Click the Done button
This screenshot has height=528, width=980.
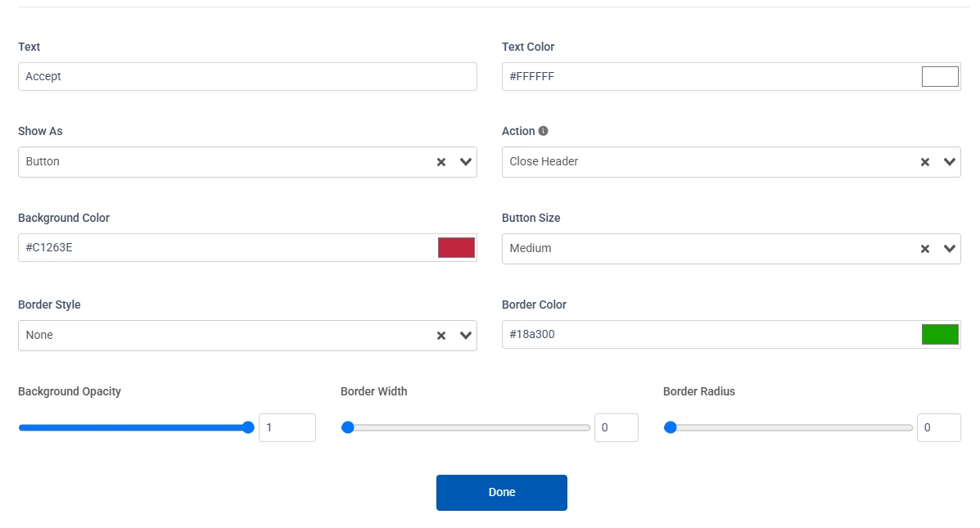click(x=502, y=492)
